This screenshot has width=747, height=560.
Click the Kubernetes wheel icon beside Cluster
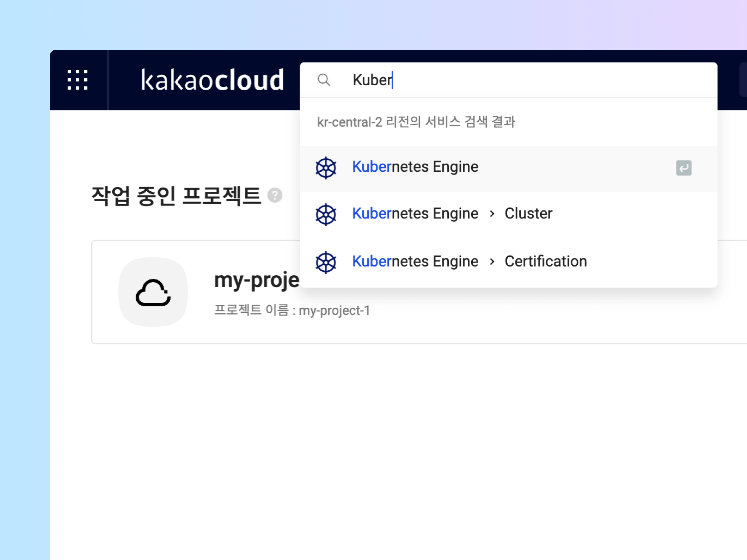click(x=326, y=214)
